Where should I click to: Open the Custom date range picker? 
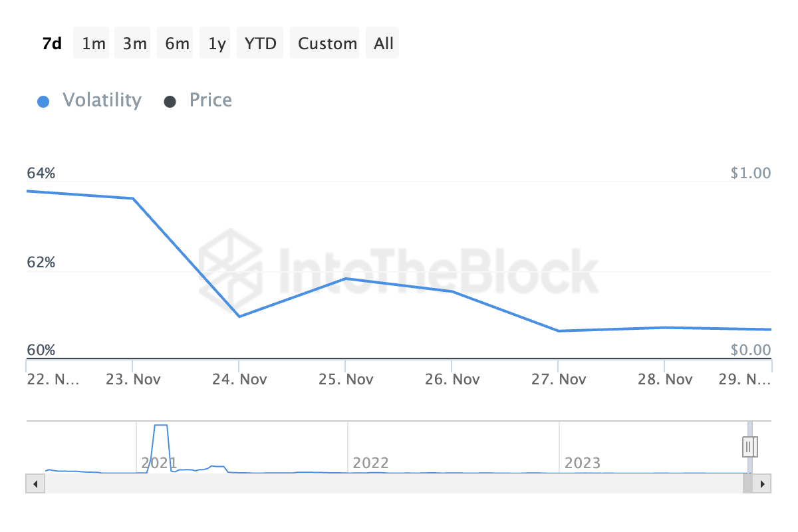point(327,44)
